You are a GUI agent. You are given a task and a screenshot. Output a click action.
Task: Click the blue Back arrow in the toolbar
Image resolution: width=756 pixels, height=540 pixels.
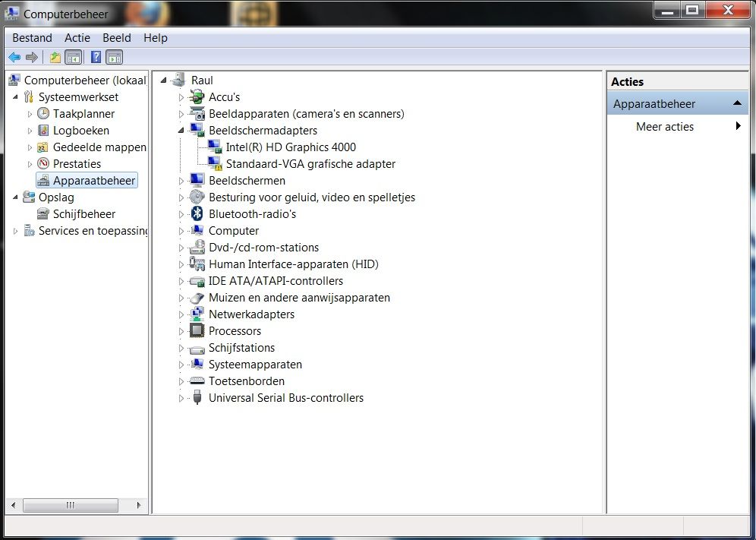point(14,58)
